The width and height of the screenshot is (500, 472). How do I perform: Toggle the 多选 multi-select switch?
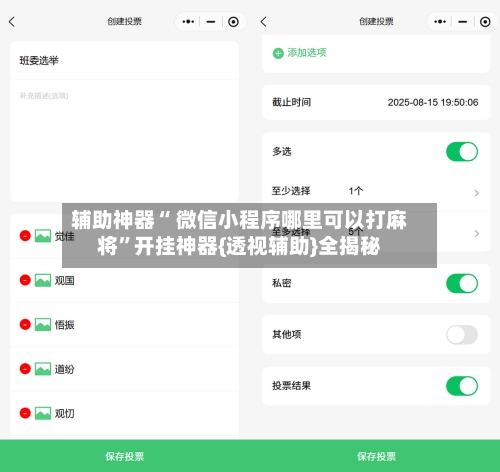[x=462, y=152]
